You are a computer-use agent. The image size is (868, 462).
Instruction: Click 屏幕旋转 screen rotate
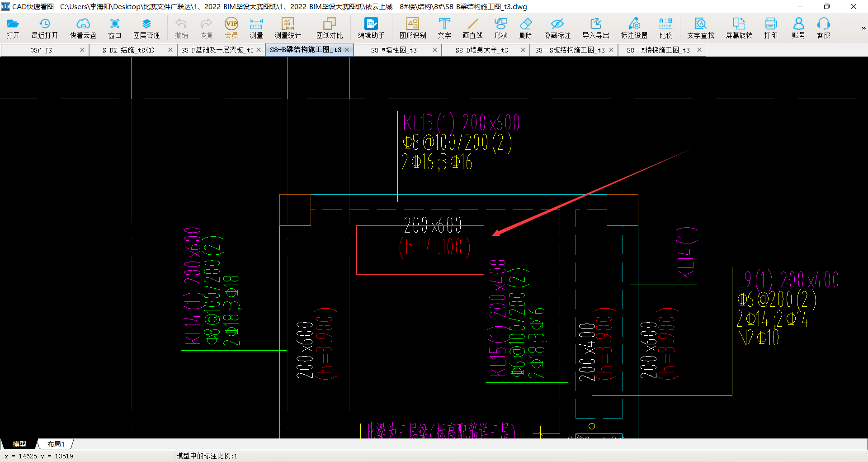(739, 28)
